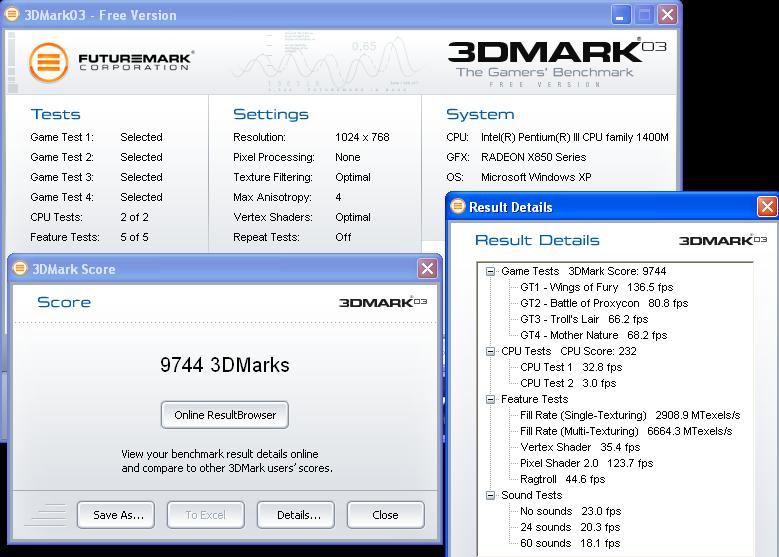Click Game Tests 3DMark Score: 9744 label
Screen dimensions: 779x557
(584, 271)
